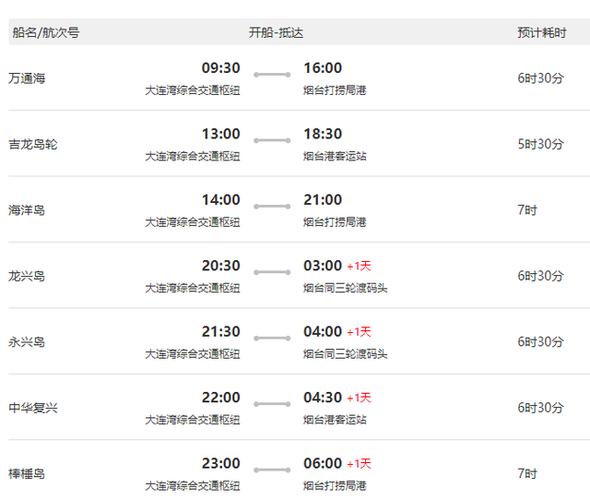Click the 5时30分 duration text
This screenshot has width=590, height=500.
[541, 144]
